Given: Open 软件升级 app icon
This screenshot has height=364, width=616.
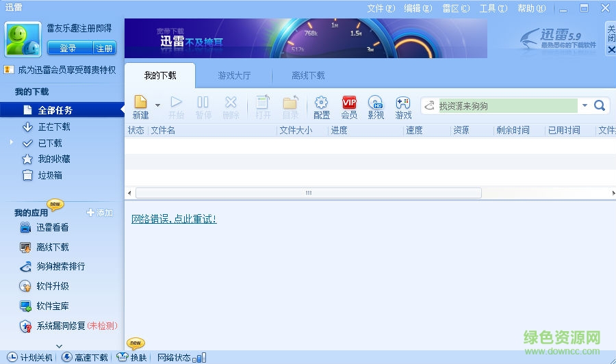Looking at the screenshot, I should coord(25,286).
